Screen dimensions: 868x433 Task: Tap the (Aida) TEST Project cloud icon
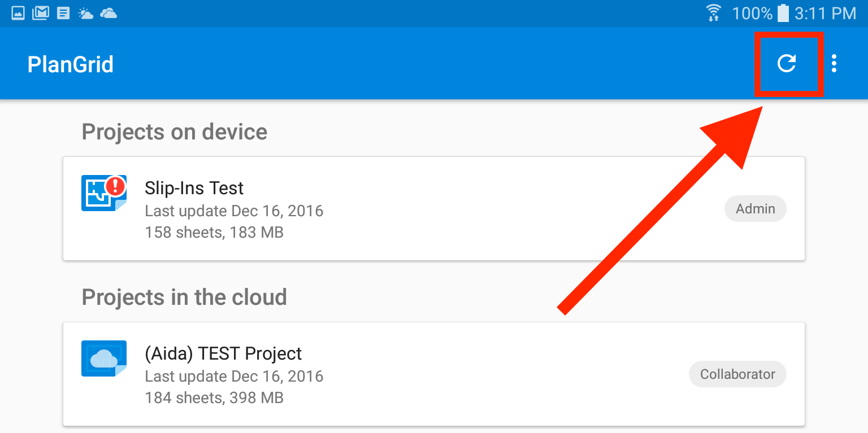click(103, 358)
